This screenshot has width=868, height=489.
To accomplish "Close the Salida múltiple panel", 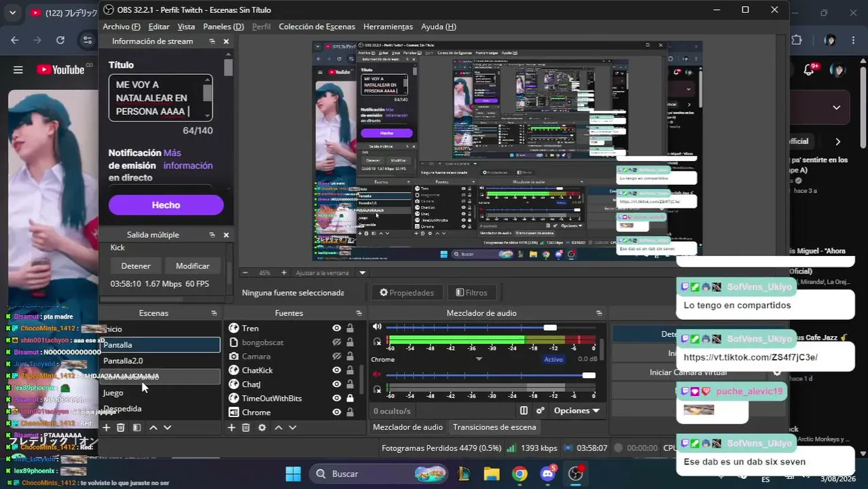I will pos(226,235).
